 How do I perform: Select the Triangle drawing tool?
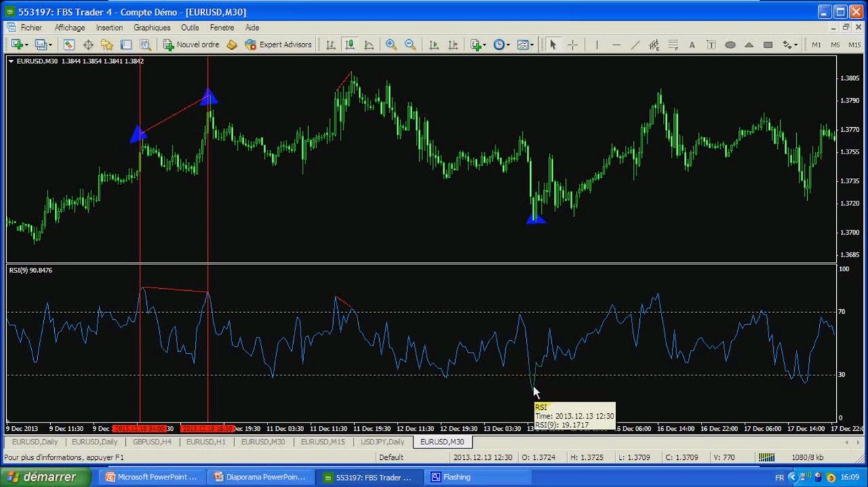pos(749,45)
